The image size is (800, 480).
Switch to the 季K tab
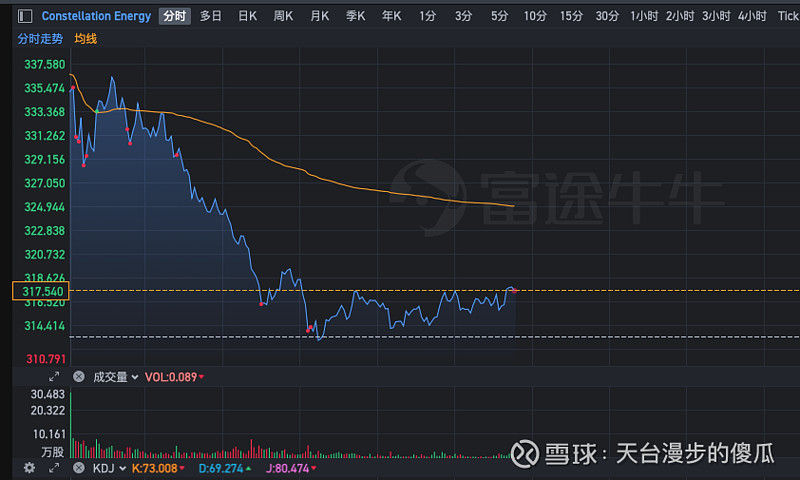(356, 16)
